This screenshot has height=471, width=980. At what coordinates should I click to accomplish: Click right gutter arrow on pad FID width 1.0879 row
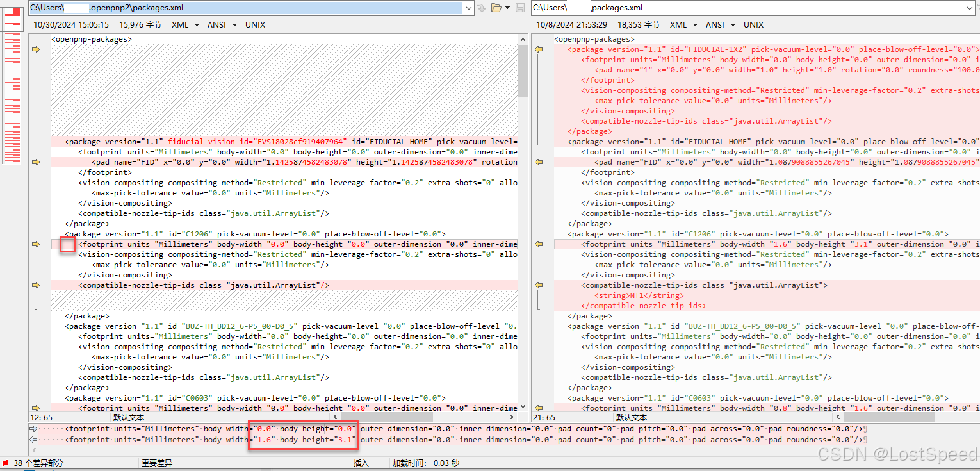[x=539, y=162]
